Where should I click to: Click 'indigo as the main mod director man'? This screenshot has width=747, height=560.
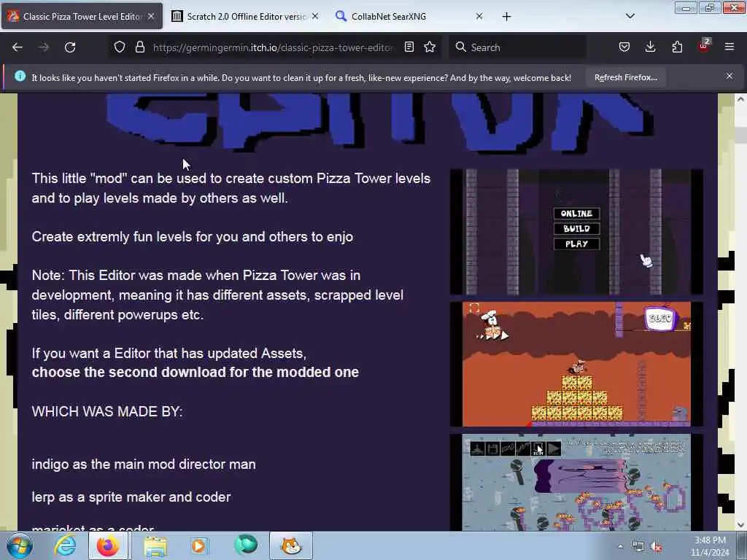[144, 464]
